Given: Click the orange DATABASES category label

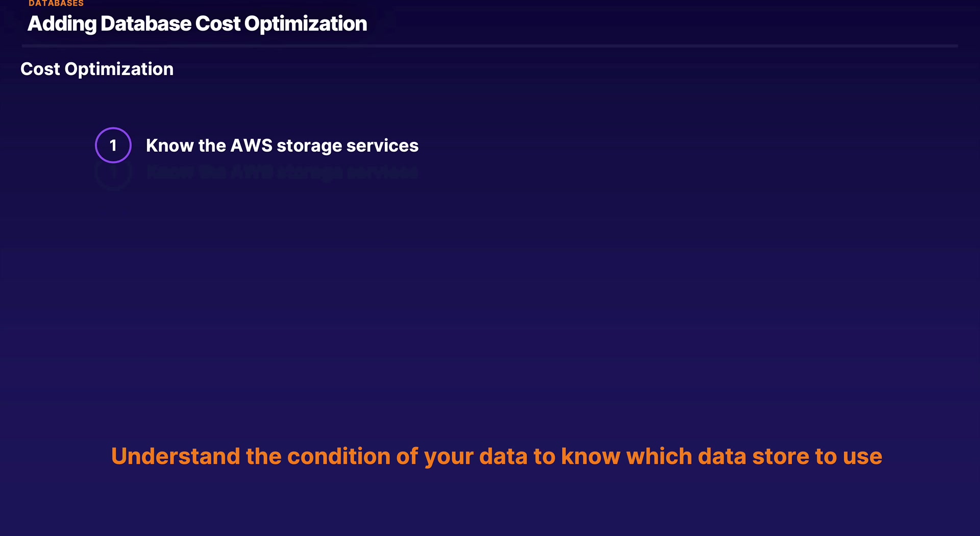Looking at the screenshot, I should pyautogui.click(x=56, y=4).
